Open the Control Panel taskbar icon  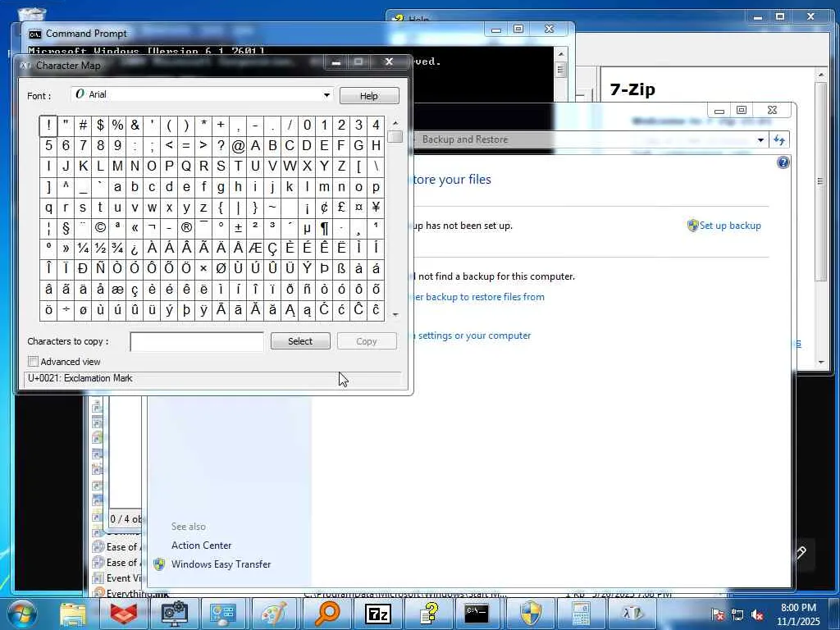click(223, 614)
